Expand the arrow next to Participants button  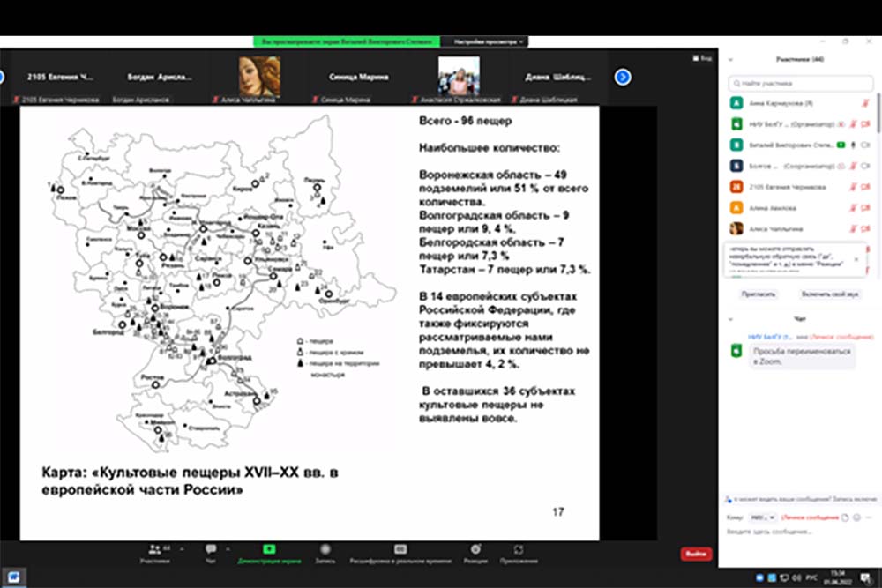coord(183,548)
